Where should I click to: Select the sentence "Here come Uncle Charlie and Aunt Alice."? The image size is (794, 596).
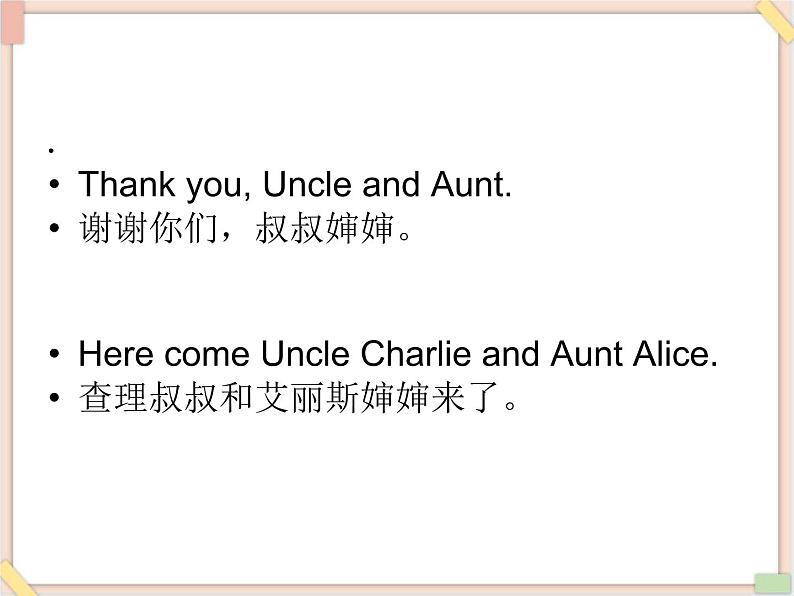tap(398, 354)
